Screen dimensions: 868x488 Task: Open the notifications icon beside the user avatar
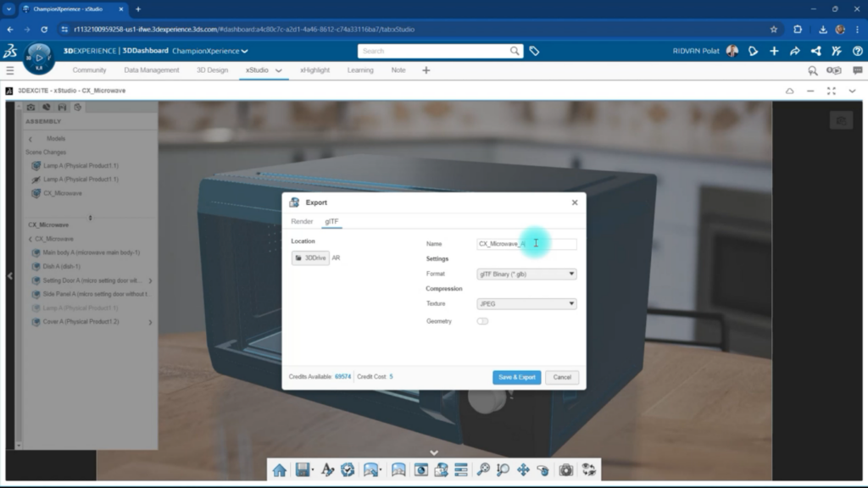pyautogui.click(x=753, y=51)
